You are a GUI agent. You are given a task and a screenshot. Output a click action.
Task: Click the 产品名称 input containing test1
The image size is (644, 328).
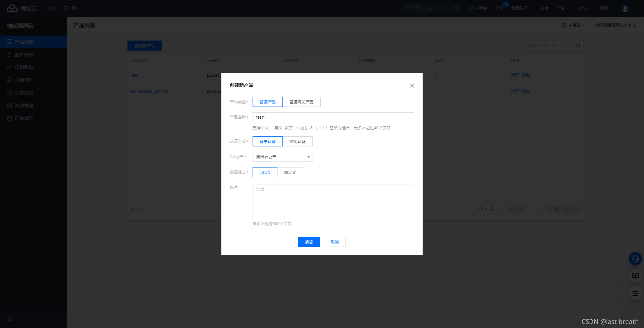333,117
